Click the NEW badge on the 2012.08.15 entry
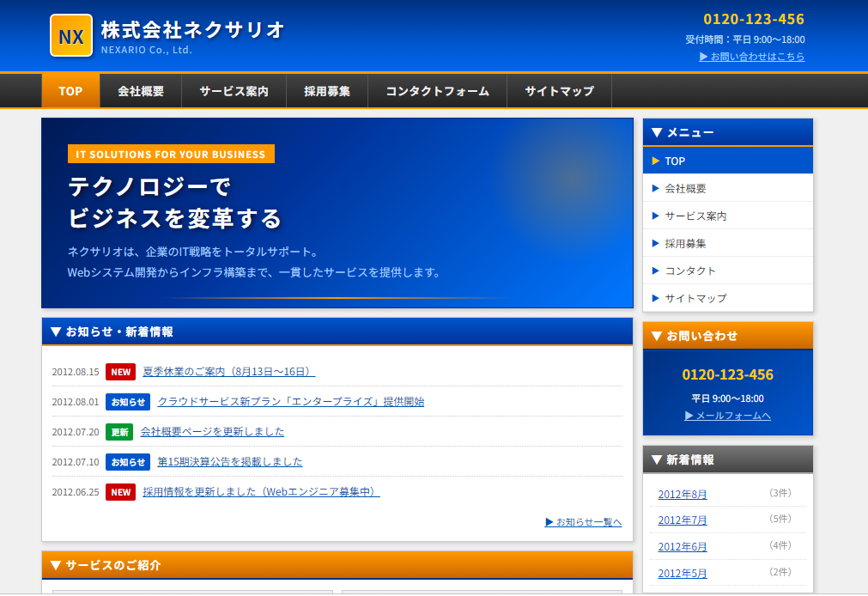 click(121, 372)
